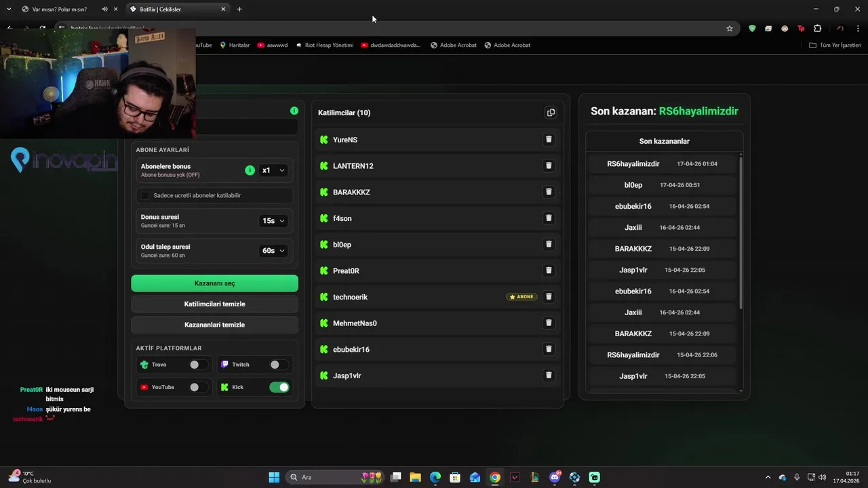Click the Katilimcilar (10) heading
868x488 pixels.
(344, 113)
